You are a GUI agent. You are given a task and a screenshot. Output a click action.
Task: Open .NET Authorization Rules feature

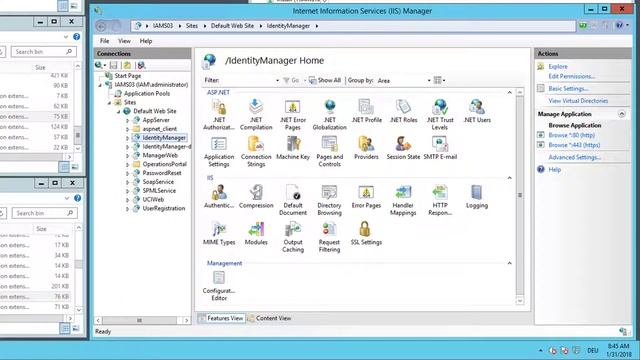219,114
